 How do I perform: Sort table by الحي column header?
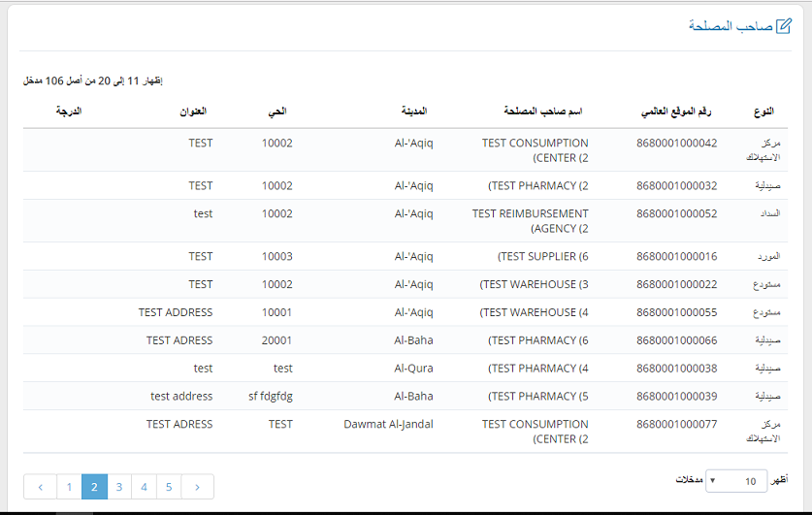click(277, 113)
